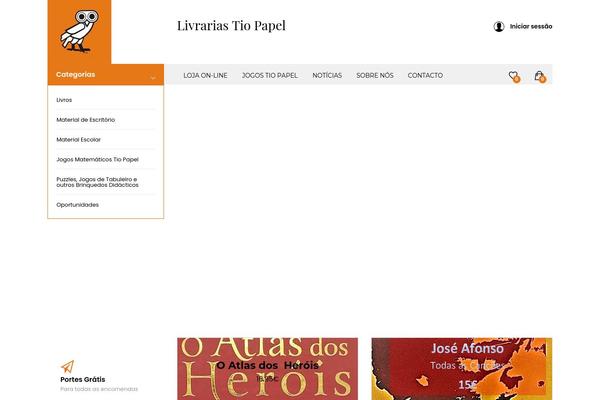
Task: Open Puzzles, Jogos de Tabuleiro category
Action: (98, 182)
